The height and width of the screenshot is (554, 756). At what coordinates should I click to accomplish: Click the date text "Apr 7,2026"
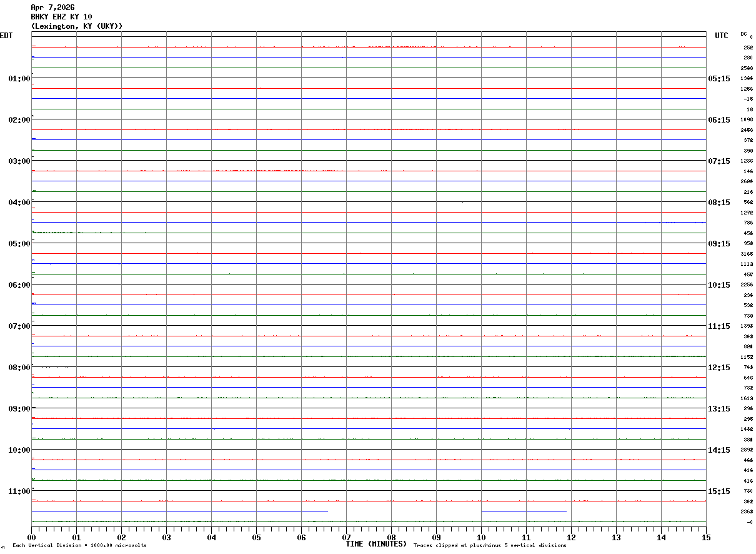tap(52, 8)
